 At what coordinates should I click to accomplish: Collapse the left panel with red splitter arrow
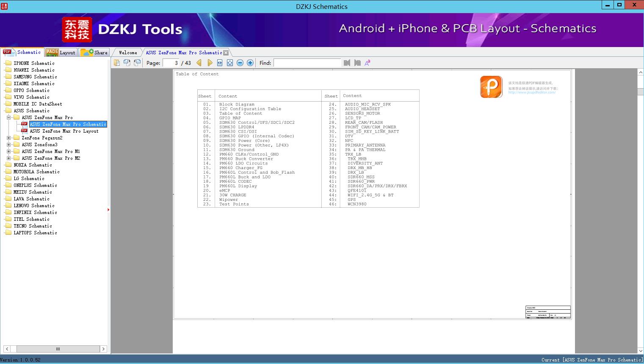click(x=108, y=210)
